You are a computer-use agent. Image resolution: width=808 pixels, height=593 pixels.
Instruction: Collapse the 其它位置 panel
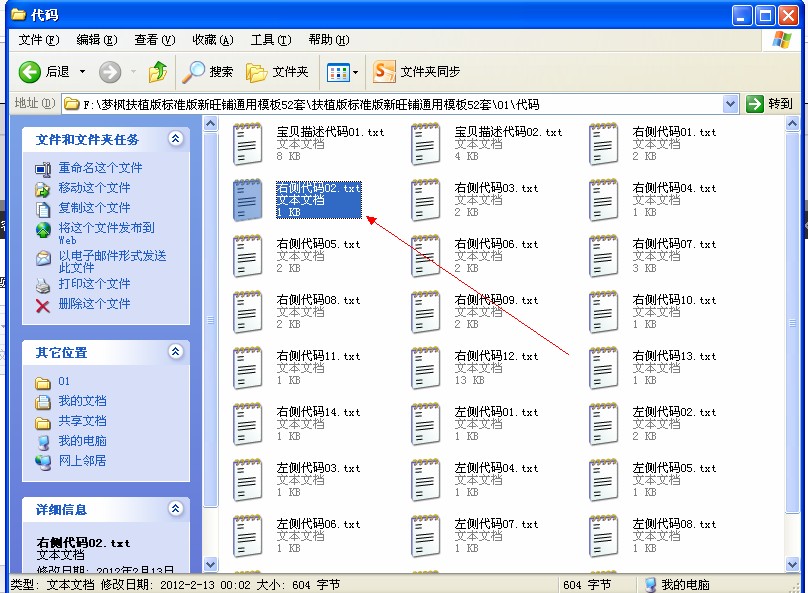pos(176,352)
